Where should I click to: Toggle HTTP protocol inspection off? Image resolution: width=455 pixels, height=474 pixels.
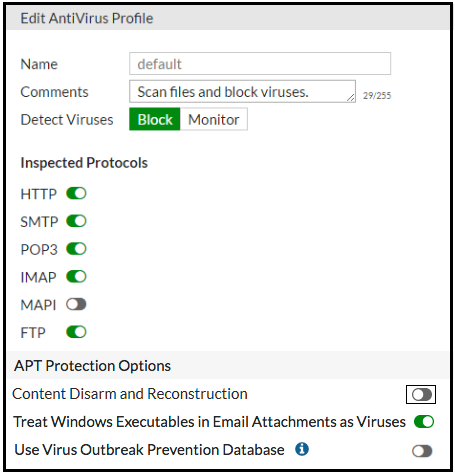pyautogui.click(x=76, y=193)
